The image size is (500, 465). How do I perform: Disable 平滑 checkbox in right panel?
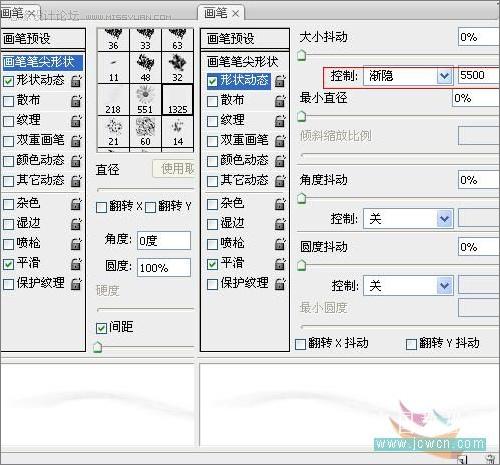pos(212,264)
